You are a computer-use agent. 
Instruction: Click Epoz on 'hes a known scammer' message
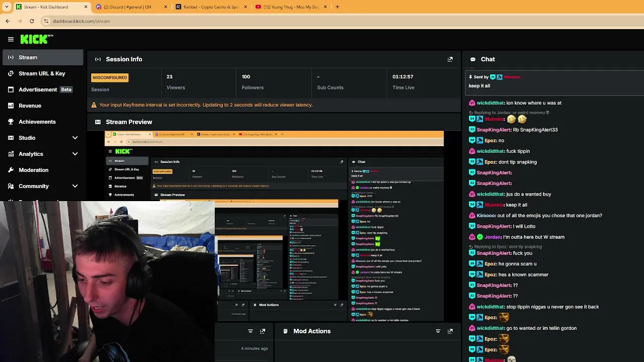click(x=491, y=275)
